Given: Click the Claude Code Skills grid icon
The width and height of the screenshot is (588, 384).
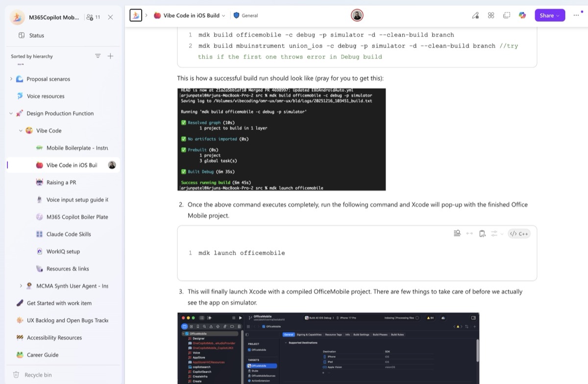Looking at the screenshot, I should pyautogui.click(x=40, y=234).
